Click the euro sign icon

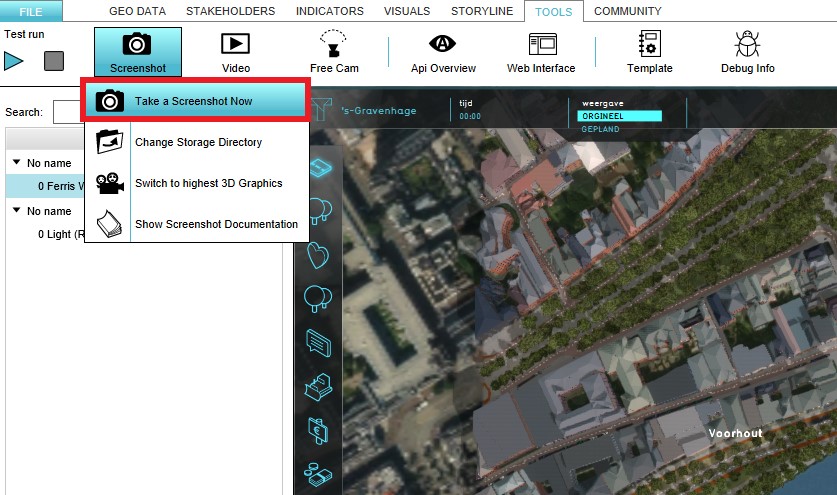[318, 431]
